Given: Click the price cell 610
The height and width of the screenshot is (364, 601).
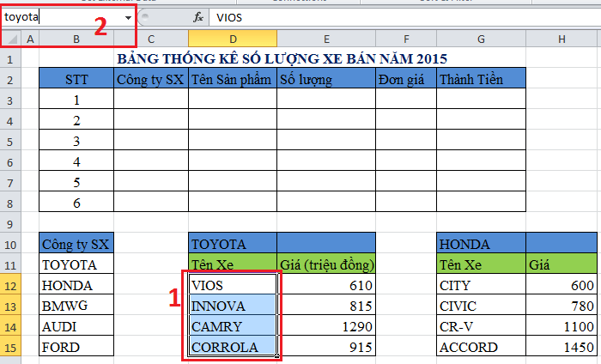Looking at the screenshot, I should [326, 286].
